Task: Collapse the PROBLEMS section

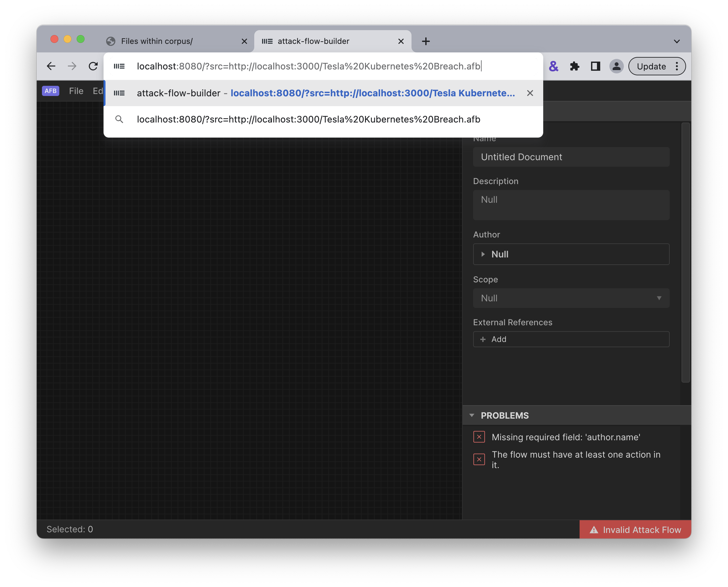Action: [472, 416]
